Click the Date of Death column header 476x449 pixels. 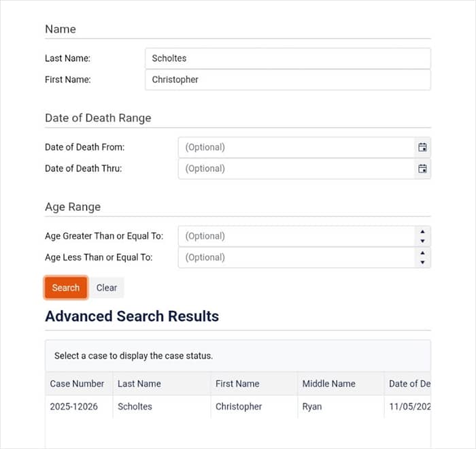(409, 384)
